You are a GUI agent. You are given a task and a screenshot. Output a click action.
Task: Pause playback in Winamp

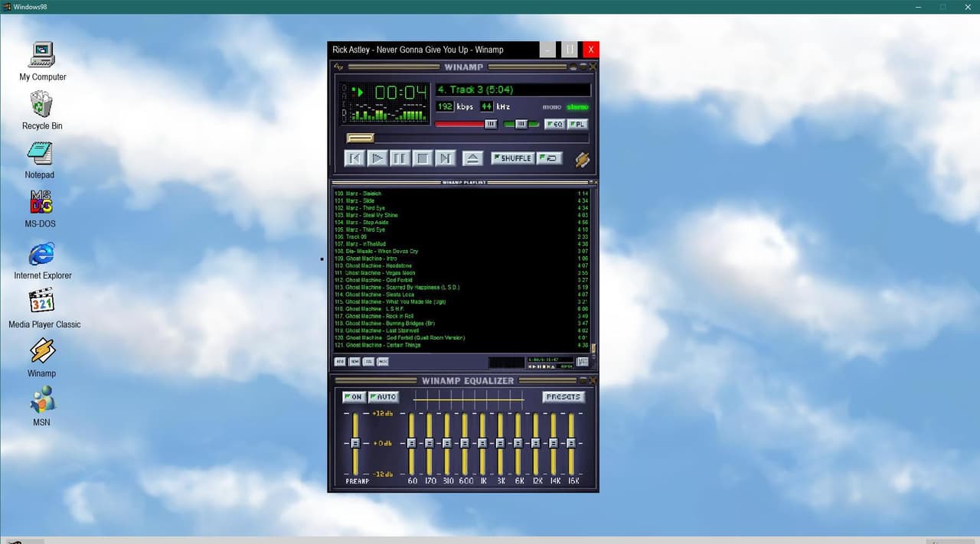[400, 158]
